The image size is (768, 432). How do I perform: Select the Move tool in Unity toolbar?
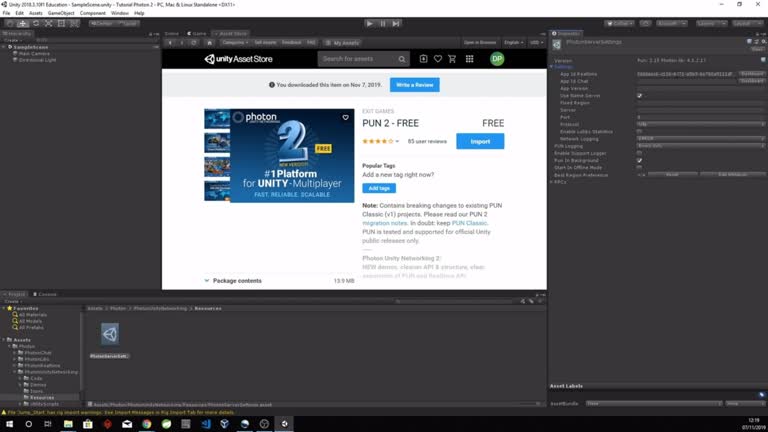point(23,23)
